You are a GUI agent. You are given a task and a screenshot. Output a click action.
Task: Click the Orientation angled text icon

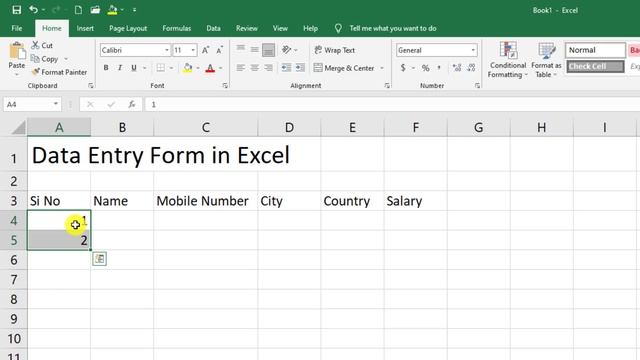pos(287,50)
